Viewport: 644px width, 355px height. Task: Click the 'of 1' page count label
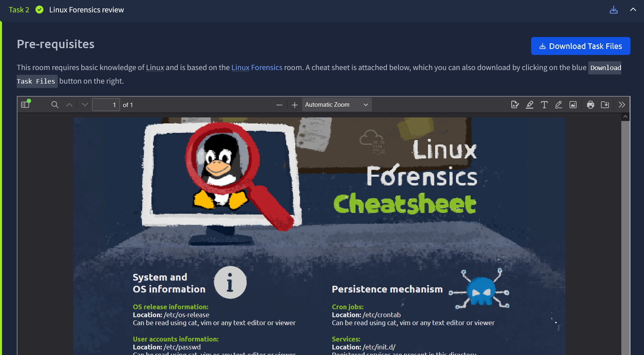point(128,105)
